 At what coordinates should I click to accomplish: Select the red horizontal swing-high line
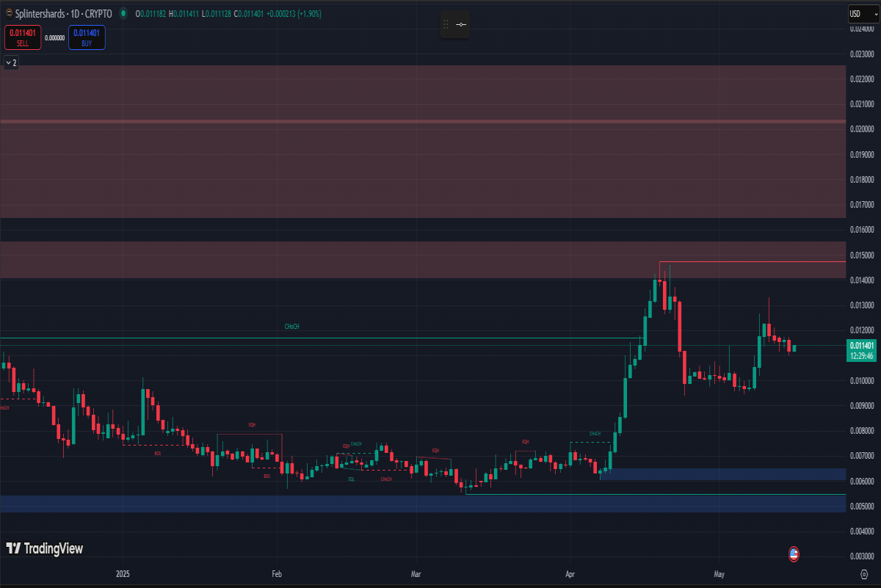click(x=753, y=261)
